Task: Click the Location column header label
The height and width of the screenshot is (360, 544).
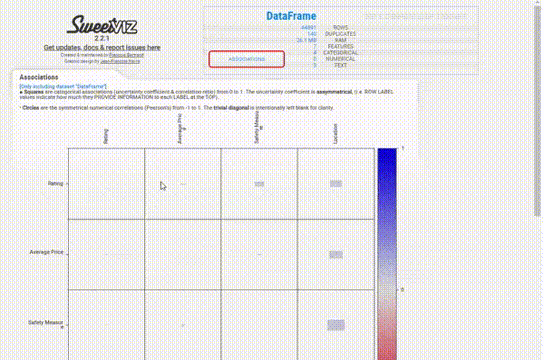Action: pyautogui.click(x=335, y=134)
